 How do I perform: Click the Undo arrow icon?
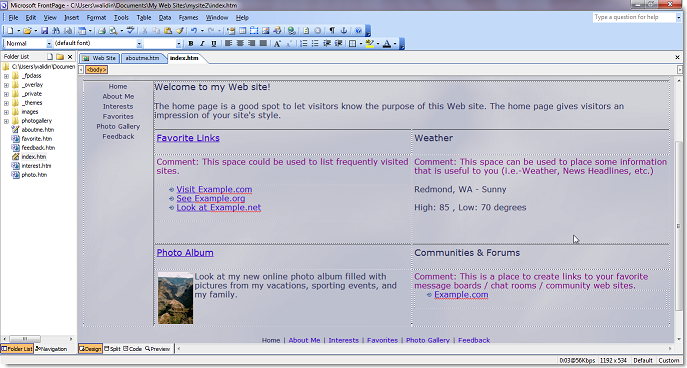[194, 31]
